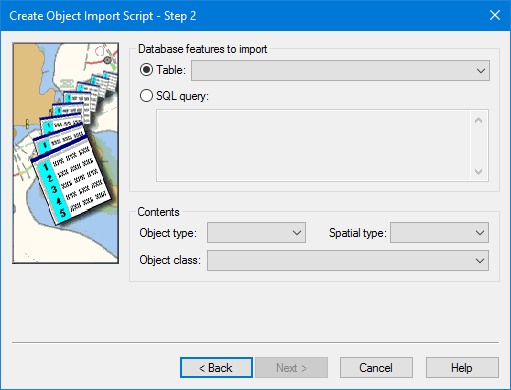Screen dimensions: 511x390
Task: Choose the SQL query radio option
Action: (146, 96)
